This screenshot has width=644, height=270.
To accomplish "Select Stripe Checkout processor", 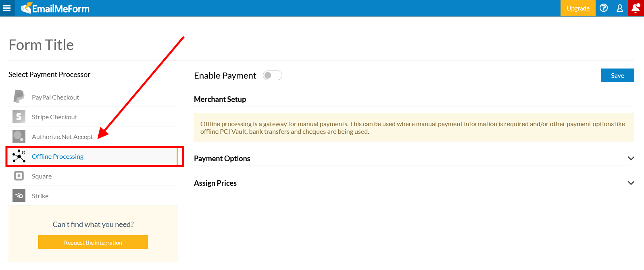I will pos(93,117).
